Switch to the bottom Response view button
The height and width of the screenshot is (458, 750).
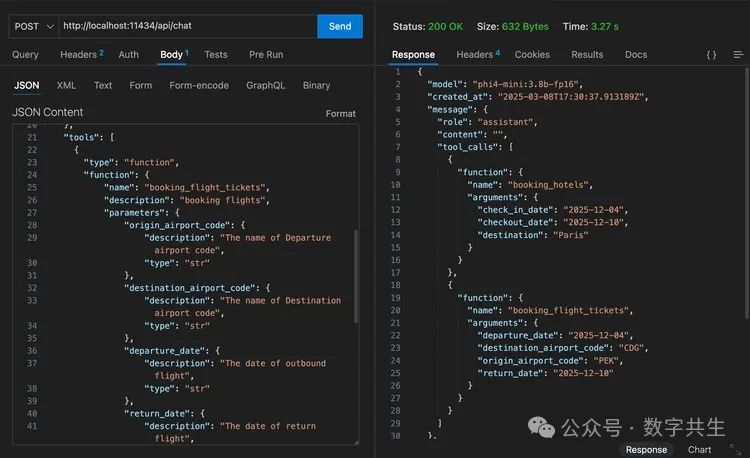coord(646,449)
